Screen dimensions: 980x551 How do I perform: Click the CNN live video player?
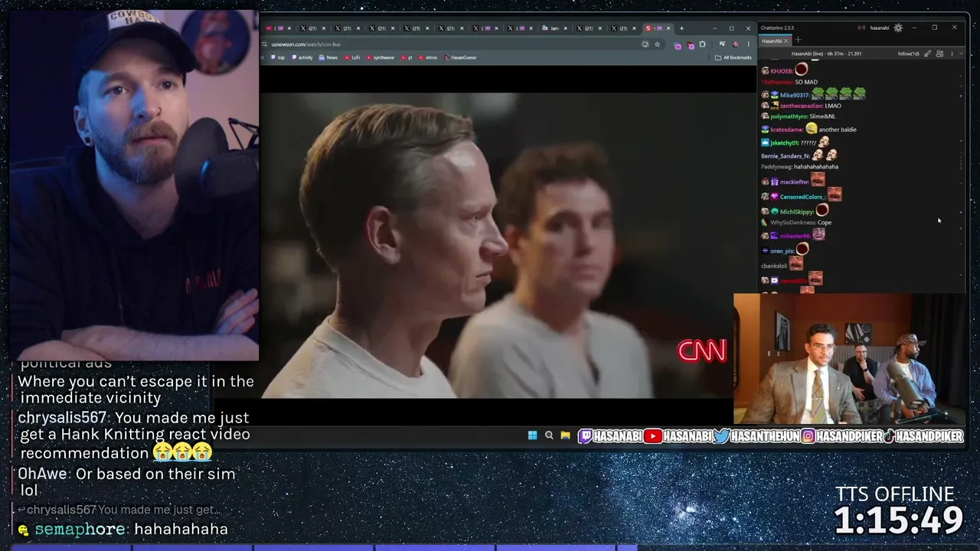pyautogui.click(x=496, y=246)
